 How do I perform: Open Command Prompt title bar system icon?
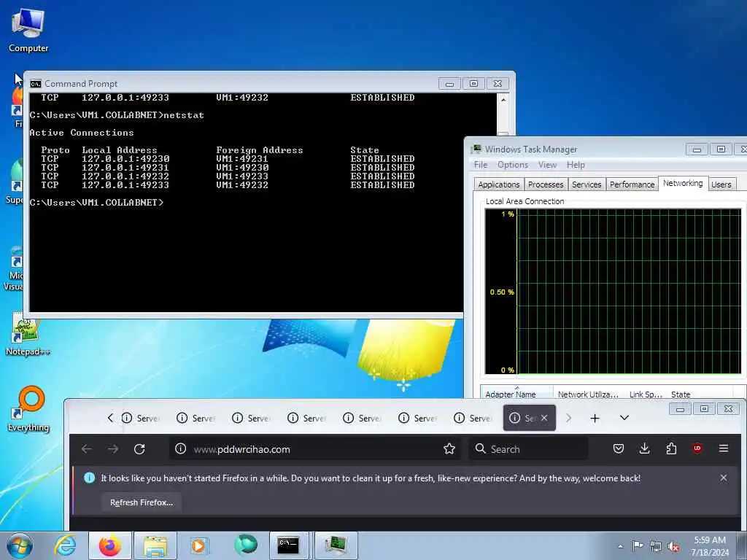coord(35,84)
